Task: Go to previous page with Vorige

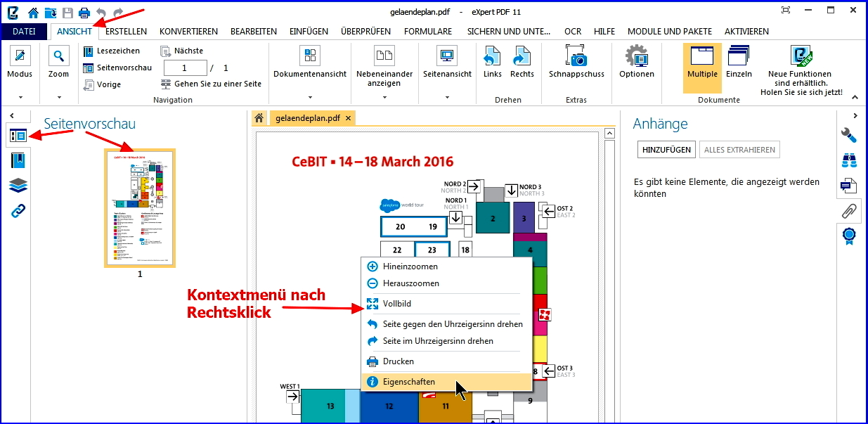Action: pos(102,84)
